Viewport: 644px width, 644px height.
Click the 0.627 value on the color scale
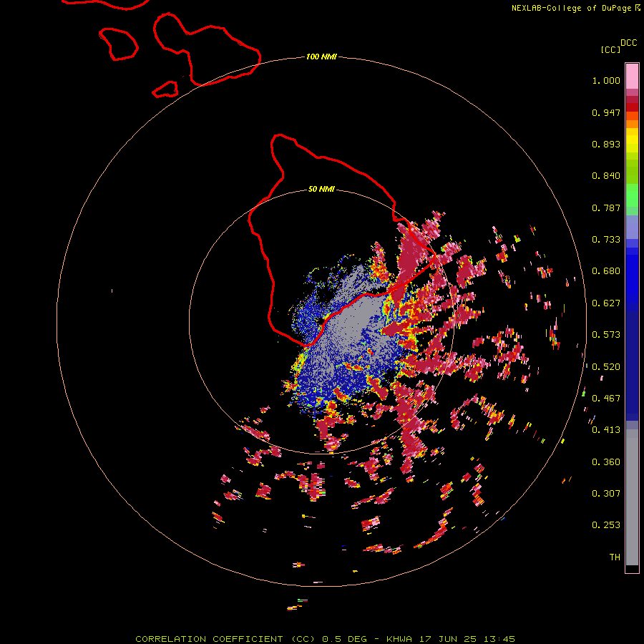[x=606, y=303]
